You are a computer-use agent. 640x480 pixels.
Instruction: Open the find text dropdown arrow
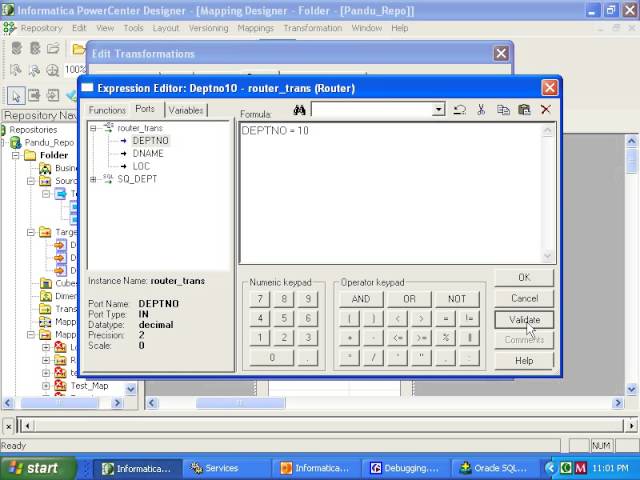tap(438, 109)
